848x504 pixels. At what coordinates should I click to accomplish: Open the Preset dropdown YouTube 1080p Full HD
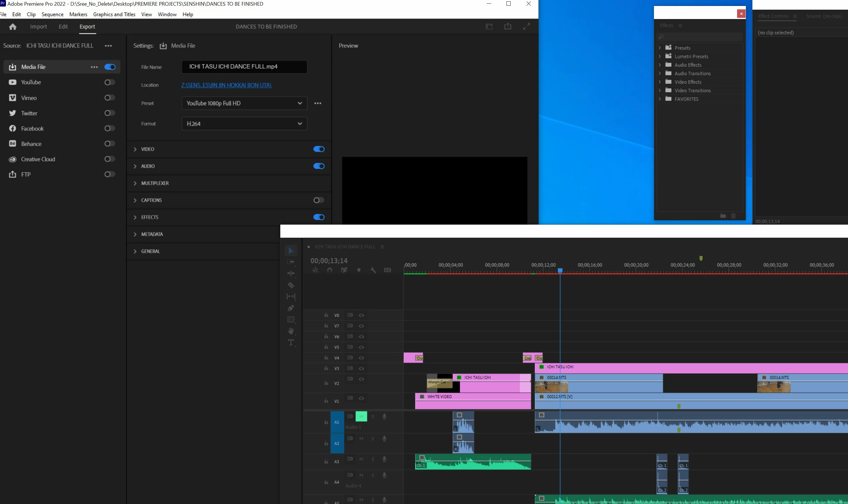[244, 103]
